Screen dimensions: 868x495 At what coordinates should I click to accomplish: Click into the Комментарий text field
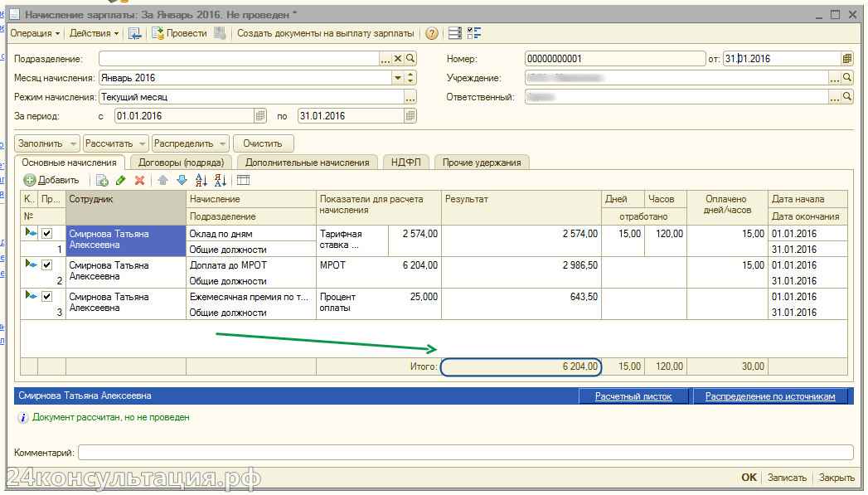click(x=464, y=453)
